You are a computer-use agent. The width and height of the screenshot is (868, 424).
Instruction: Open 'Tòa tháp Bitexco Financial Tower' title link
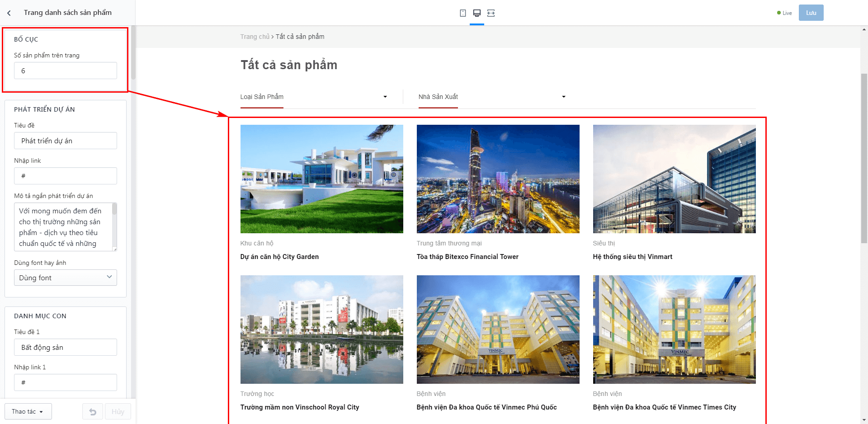(467, 257)
